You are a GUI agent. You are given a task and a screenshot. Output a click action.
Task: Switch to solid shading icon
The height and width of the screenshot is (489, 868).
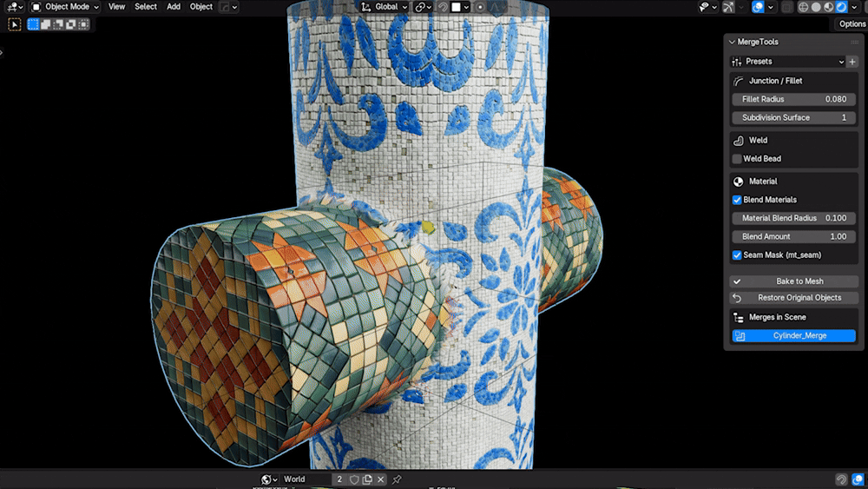point(816,7)
